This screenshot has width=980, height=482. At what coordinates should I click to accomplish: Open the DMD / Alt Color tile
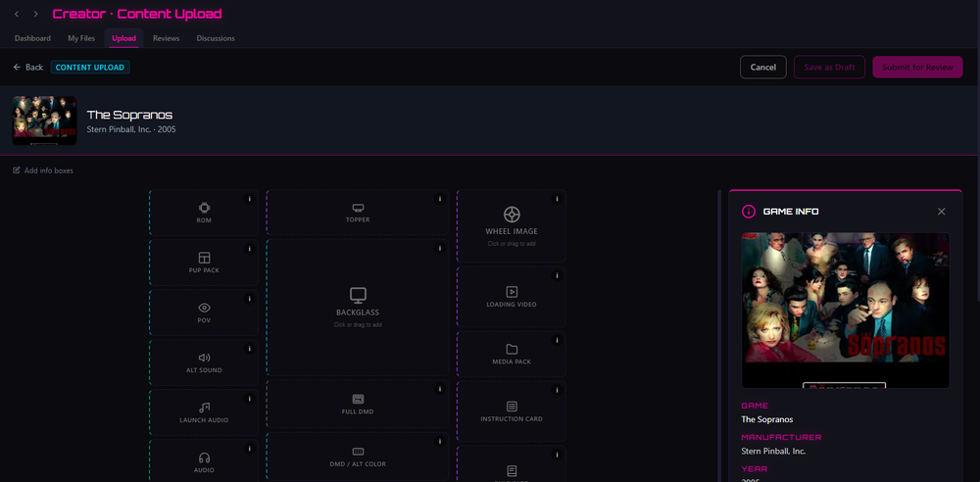[358, 457]
